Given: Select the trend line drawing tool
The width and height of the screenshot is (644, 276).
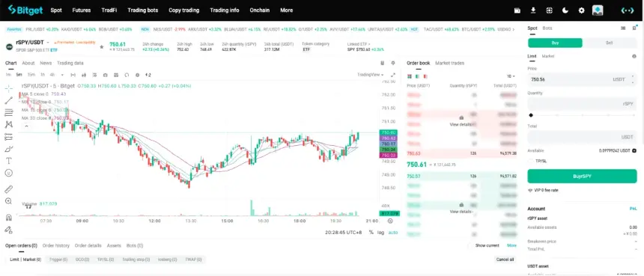Looking at the screenshot, I should [x=9, y=100].
